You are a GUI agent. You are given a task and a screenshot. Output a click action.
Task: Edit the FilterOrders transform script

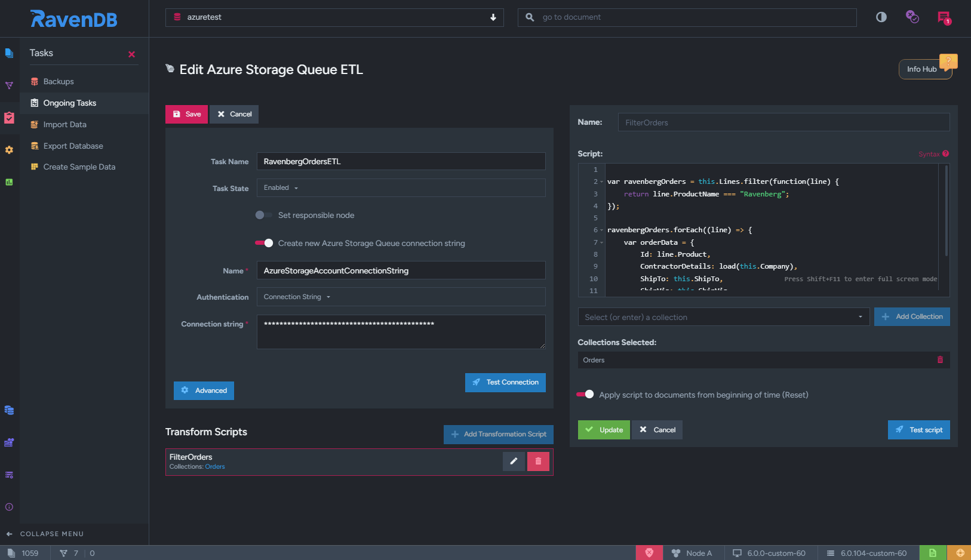[514, 461]
